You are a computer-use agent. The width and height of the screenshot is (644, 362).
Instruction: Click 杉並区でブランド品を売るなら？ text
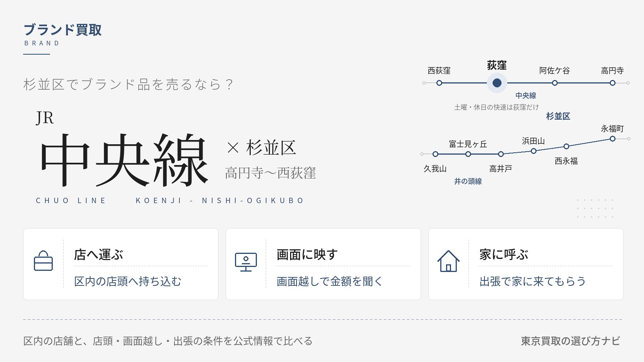pos(129,84)
